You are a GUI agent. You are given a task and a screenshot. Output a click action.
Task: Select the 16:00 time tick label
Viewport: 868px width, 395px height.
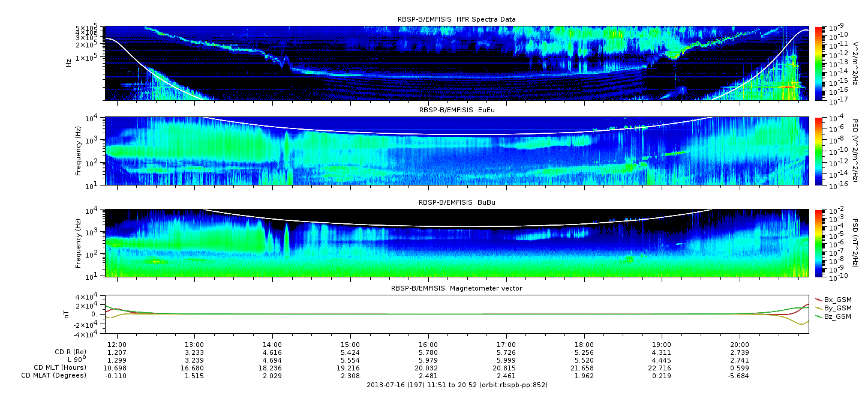click(428, 345)
